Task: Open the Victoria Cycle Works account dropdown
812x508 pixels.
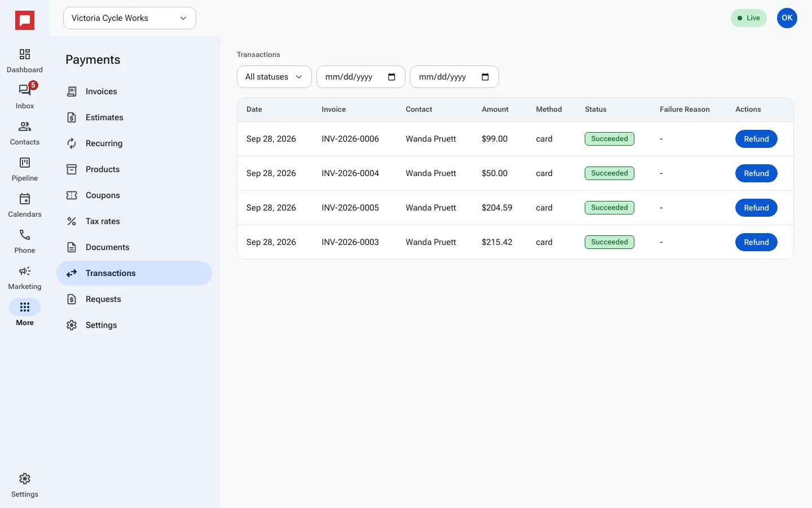Action: pyautogui.click(x=130, y=18)
